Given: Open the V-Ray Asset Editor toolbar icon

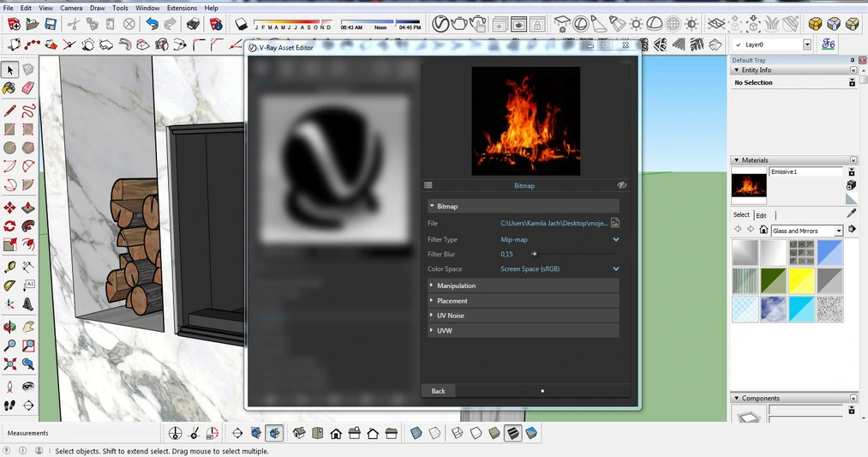Looking at the screenshot, I should pyautogui.click(x=440, y=24).
